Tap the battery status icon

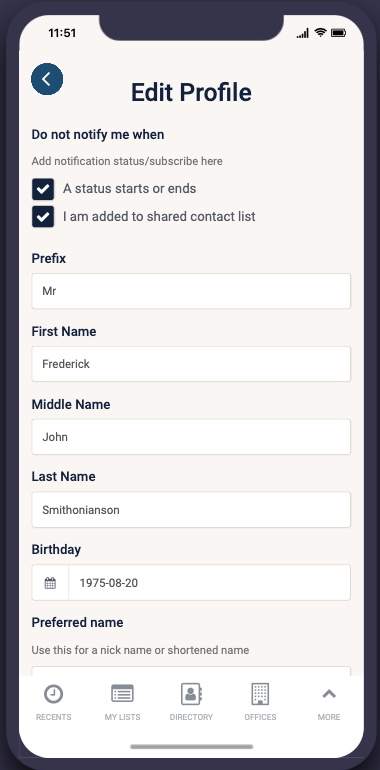tap(339, 33)
